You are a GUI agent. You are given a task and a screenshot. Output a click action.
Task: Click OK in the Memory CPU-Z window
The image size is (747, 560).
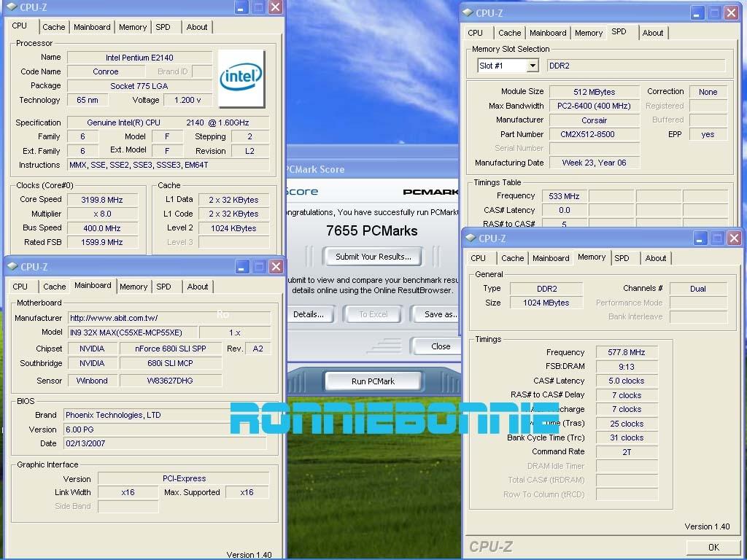click(x=713, y=547)
